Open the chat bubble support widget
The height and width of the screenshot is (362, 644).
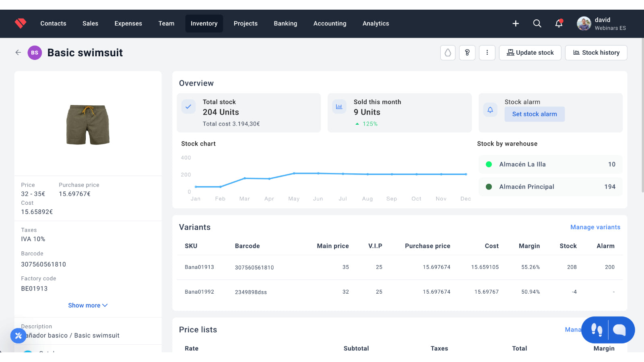tap(619, 330)
